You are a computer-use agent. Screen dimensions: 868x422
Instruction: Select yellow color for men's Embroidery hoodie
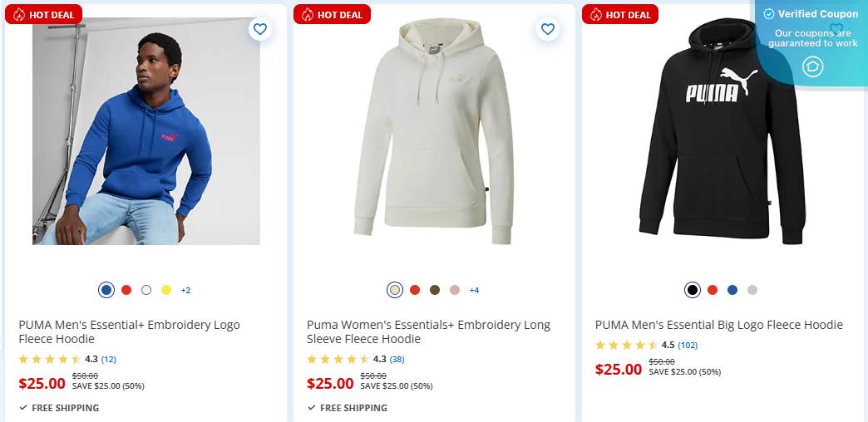tap(166, 290)
